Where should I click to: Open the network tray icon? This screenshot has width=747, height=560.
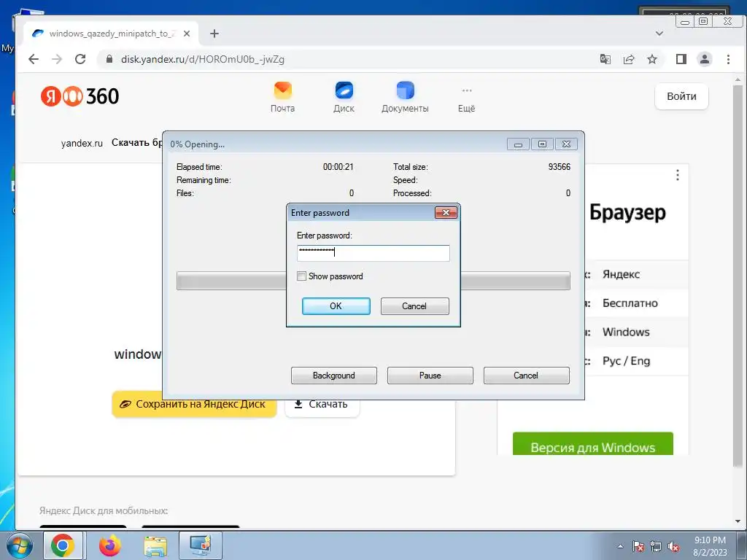656,546
